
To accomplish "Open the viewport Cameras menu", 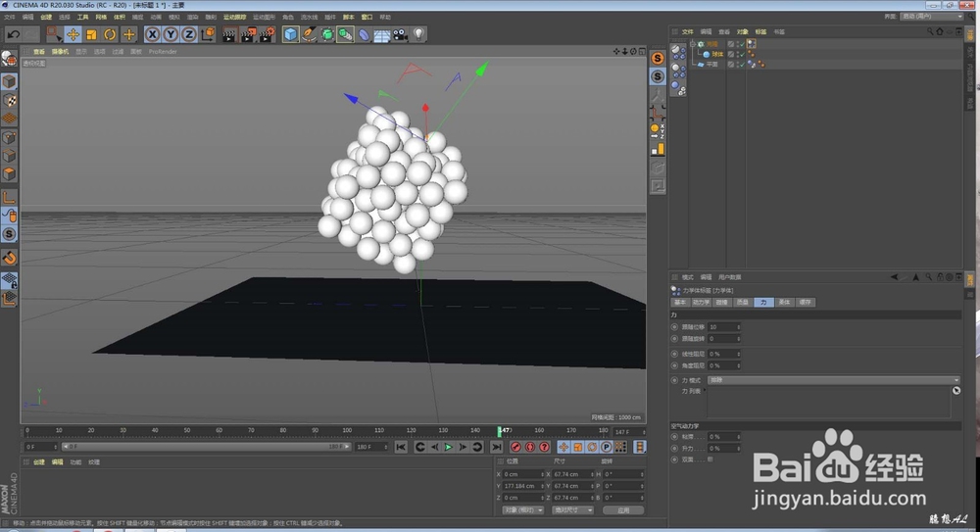I will point(60,51).
